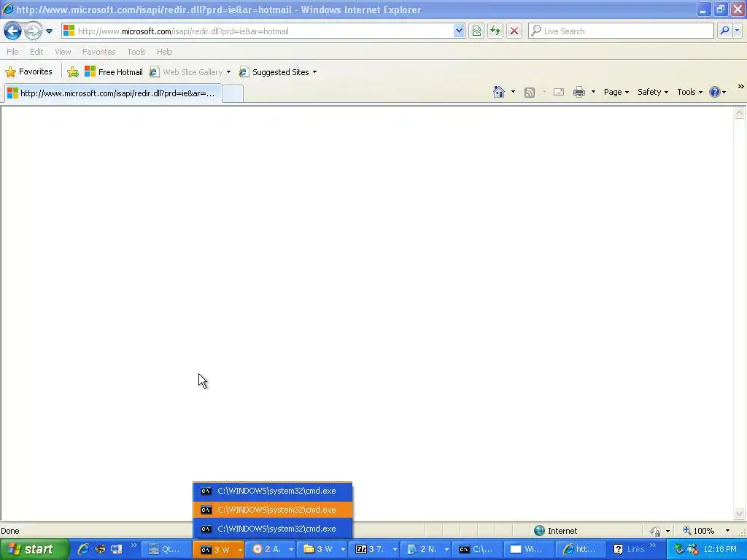Expand the zoom level dropdown arrow
The width and height of the screenshot is (747, 560).
click(727, 531)
